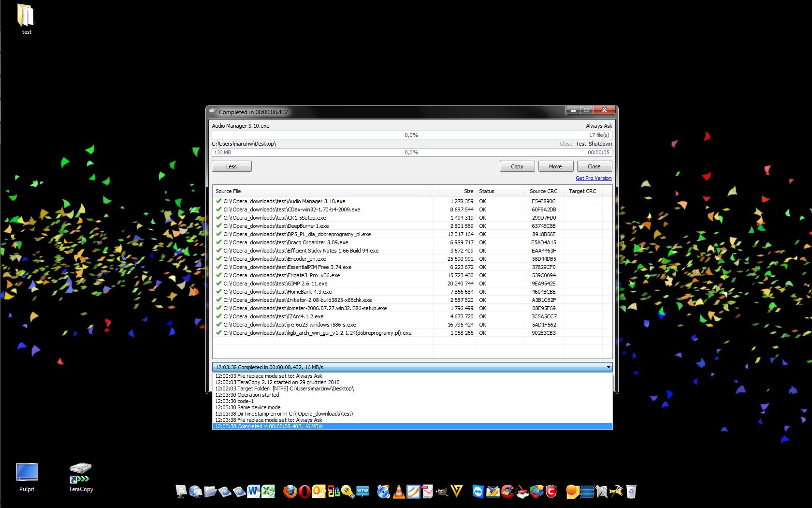The image size is (812, 508).
Task: Click the Less button
Action: pyautogui.click(x=232, y=166)
